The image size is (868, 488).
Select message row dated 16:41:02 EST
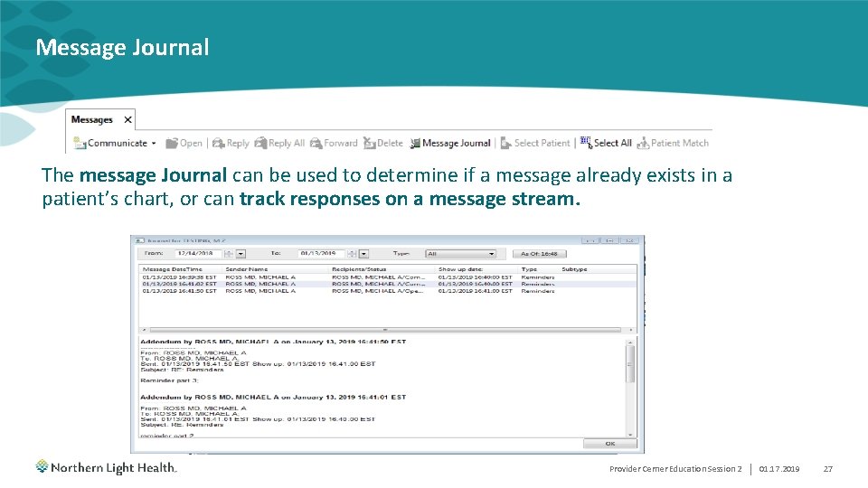point(388,284)
